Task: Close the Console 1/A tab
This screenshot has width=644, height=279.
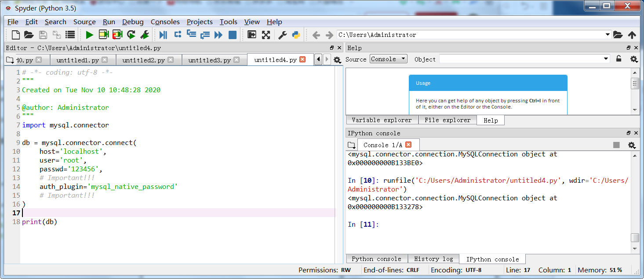Action: tap(408, 145)
